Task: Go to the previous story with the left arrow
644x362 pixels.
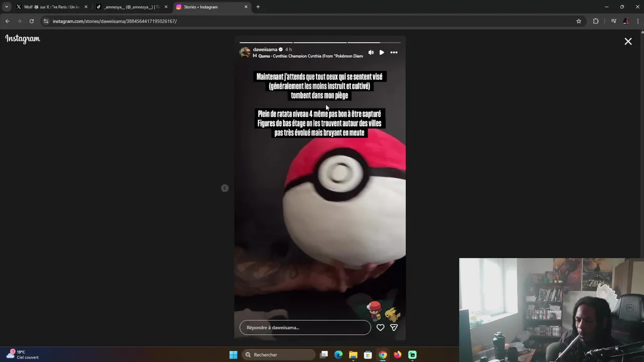Action: point(225,188)
